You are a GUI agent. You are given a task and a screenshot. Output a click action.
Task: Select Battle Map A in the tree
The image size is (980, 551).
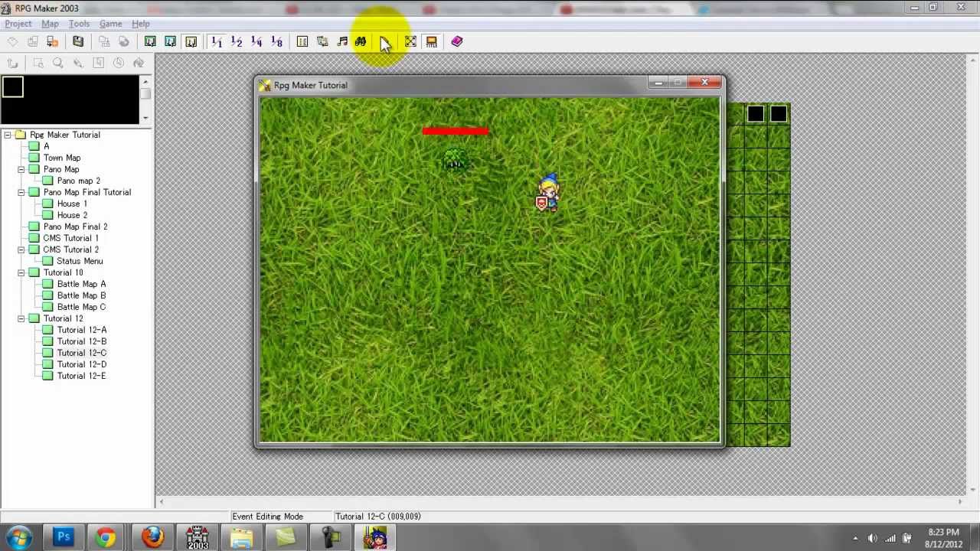coord(82,284)
